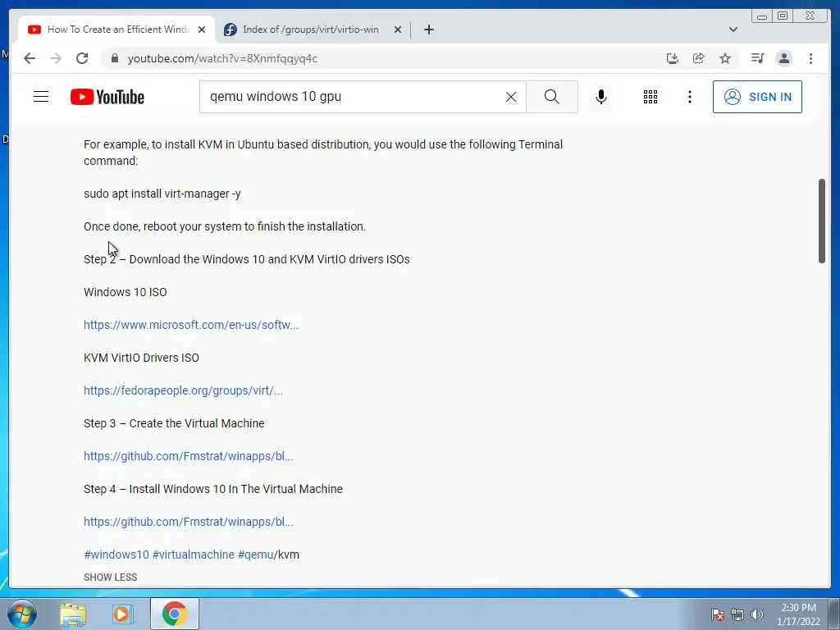The height and width of the screenshot is (630, 840).
Task: Bookmark this page with the star icon
Action: (725, 58)
